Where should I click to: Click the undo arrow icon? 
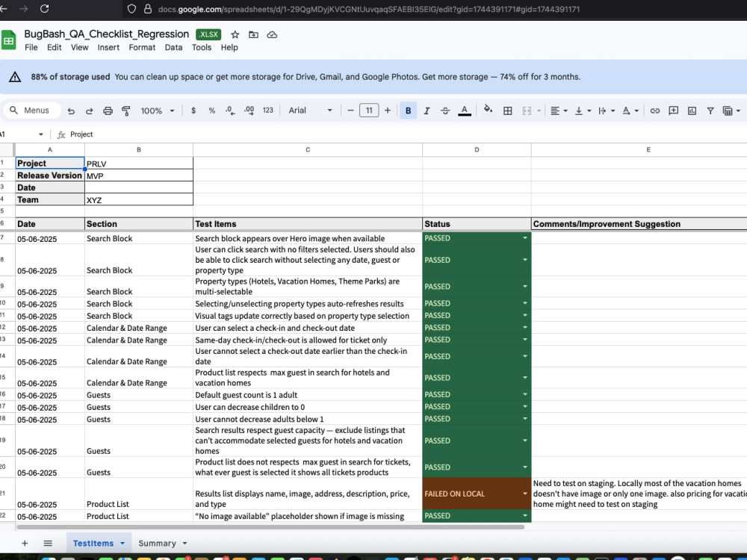point(71,111)
